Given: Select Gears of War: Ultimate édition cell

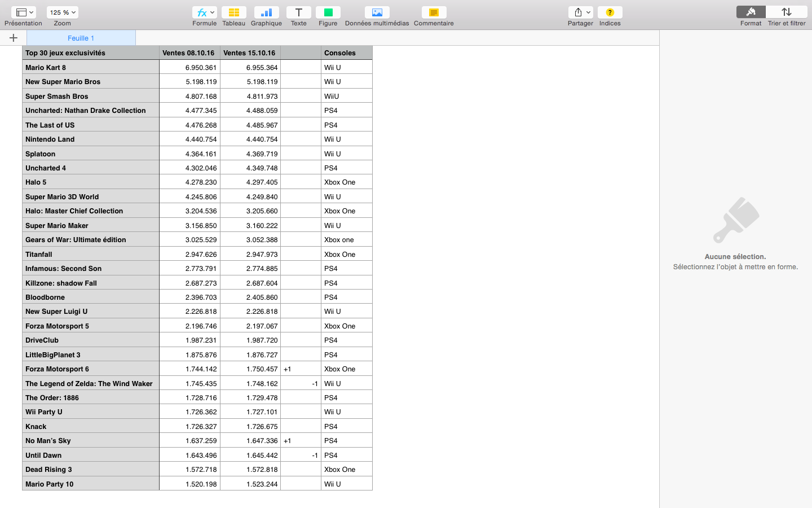Looking at the screenshot, I should pos(91,239).
